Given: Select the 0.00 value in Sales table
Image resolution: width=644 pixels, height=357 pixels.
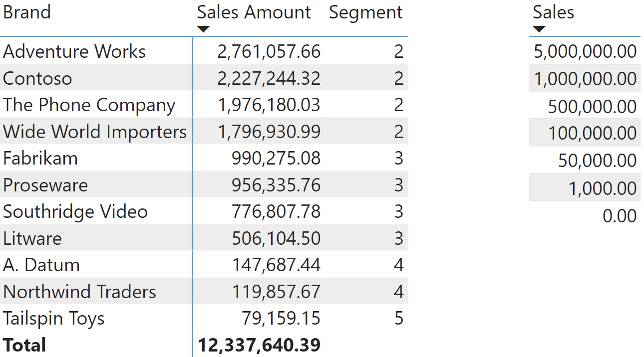Looking at the screenshot, I should [x=620, y=215].
